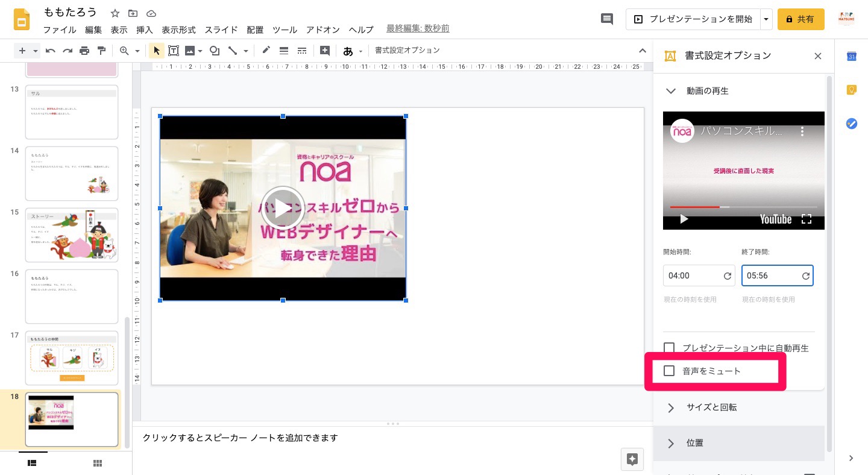The width and height of the screenshot is (868, 475).
Task: Hide the menus with caret icon
Action: (641, 51)
